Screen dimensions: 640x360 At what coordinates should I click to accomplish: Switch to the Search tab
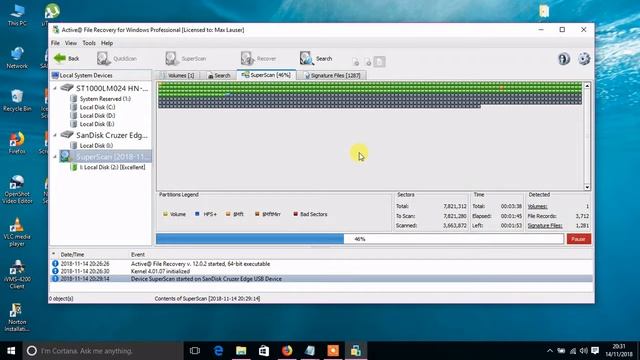click(219, 76)
